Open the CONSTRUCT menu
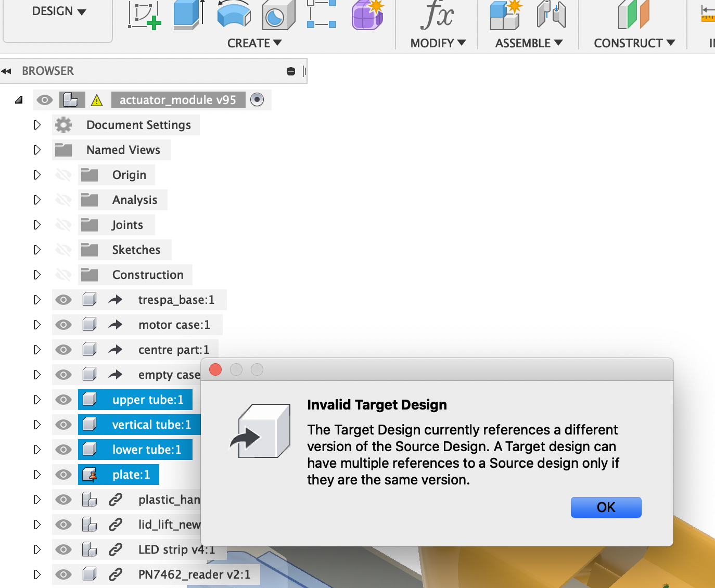The image size is (715, 588). click(634, 43)
